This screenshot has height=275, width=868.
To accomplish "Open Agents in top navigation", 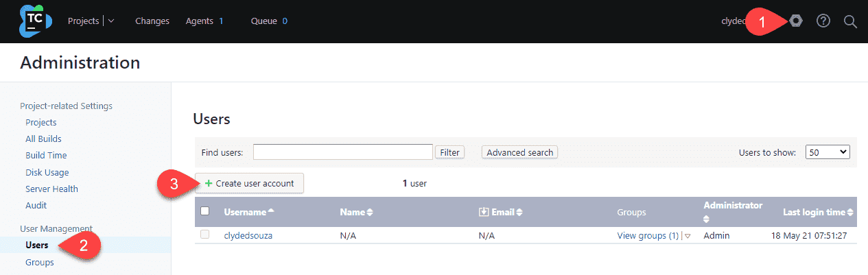I will click(x=199, y=21).
